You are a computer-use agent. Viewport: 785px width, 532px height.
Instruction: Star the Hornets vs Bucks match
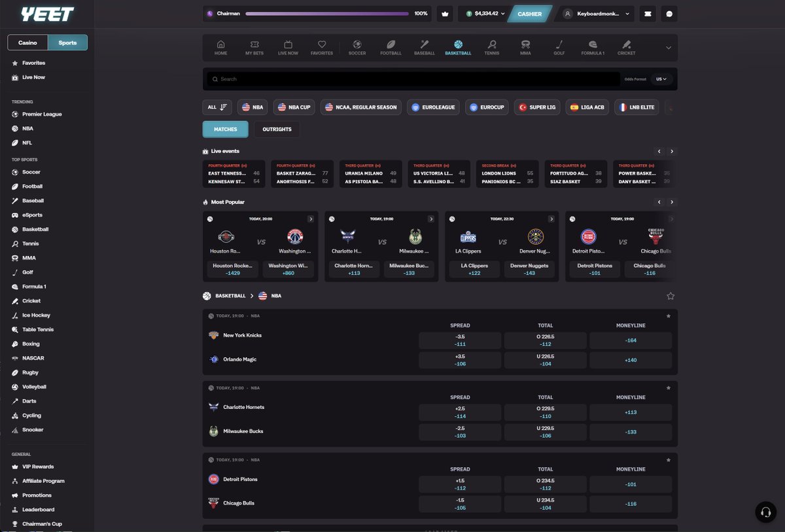pos(668,388)
